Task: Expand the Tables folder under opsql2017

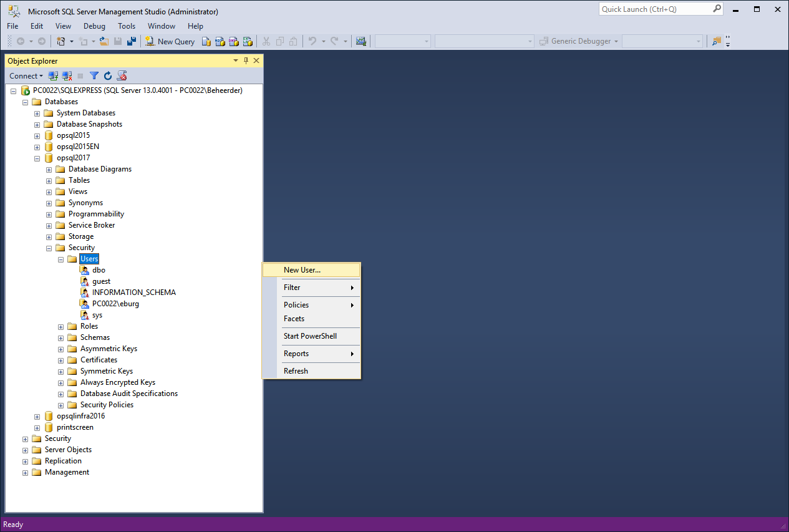Action: [49, 181]
